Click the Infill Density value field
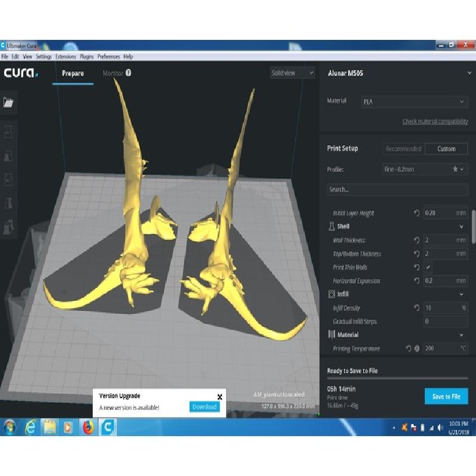The image size is (476, 476). (445, 308)
